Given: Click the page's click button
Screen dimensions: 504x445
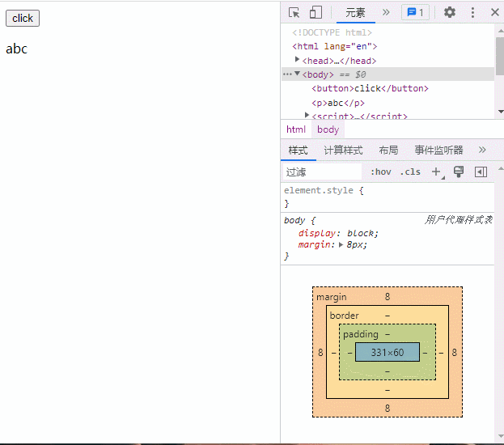Looking at the screenshot, I should [23, 18].
